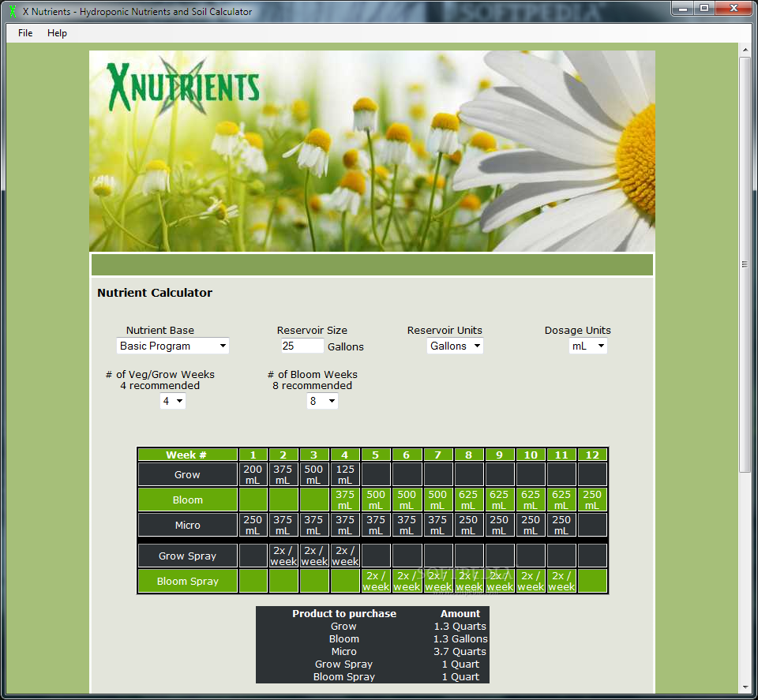Screen dimensions: 758x700
Task: Click the Bloom row label in schedule table
Action: tap(188, 500)
